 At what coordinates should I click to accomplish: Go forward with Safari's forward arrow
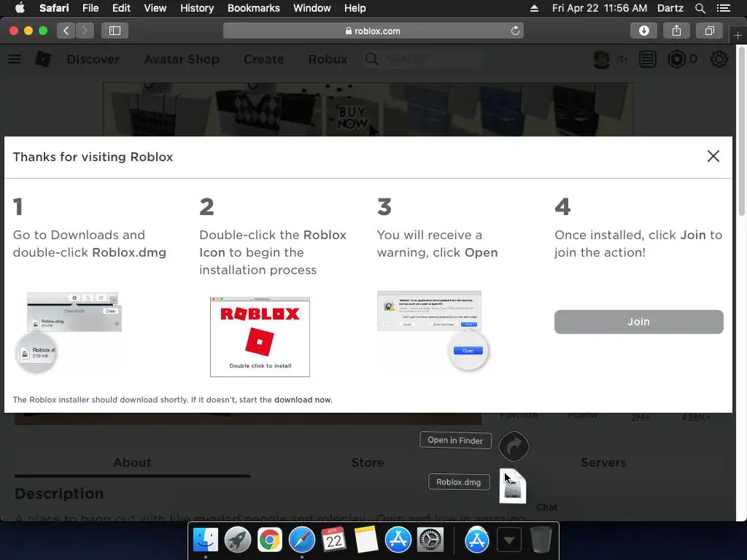coord(85,31)
